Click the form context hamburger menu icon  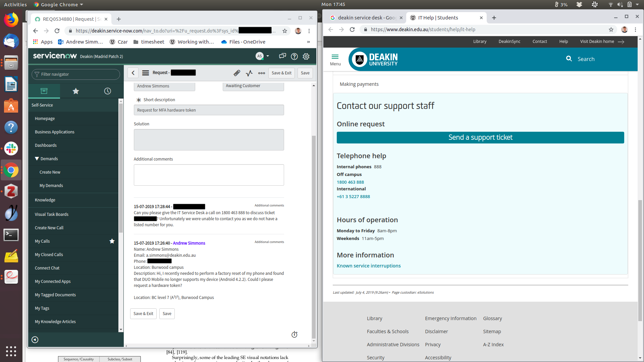pyautogui.click(x=146, y=73)
